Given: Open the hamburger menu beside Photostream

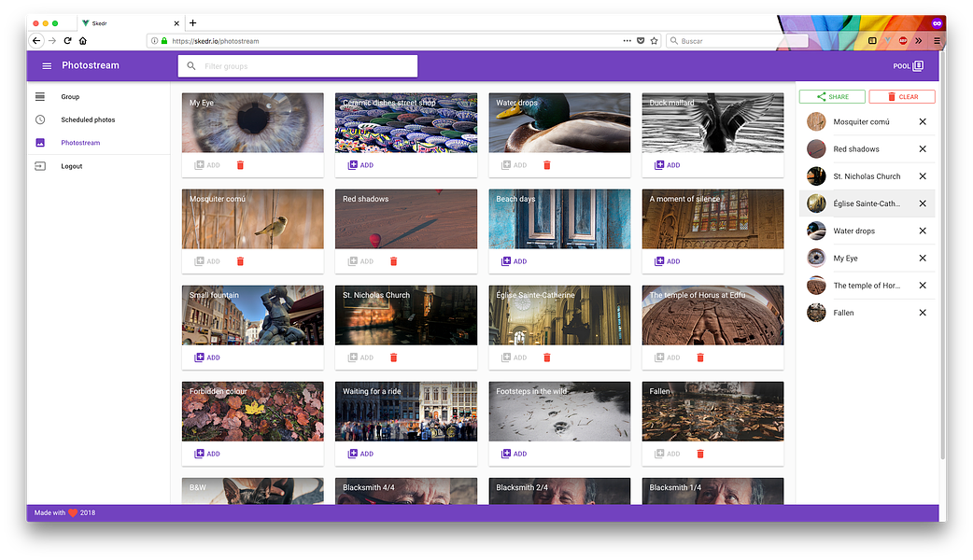Looking at the screenshot, I should (47, 65).
